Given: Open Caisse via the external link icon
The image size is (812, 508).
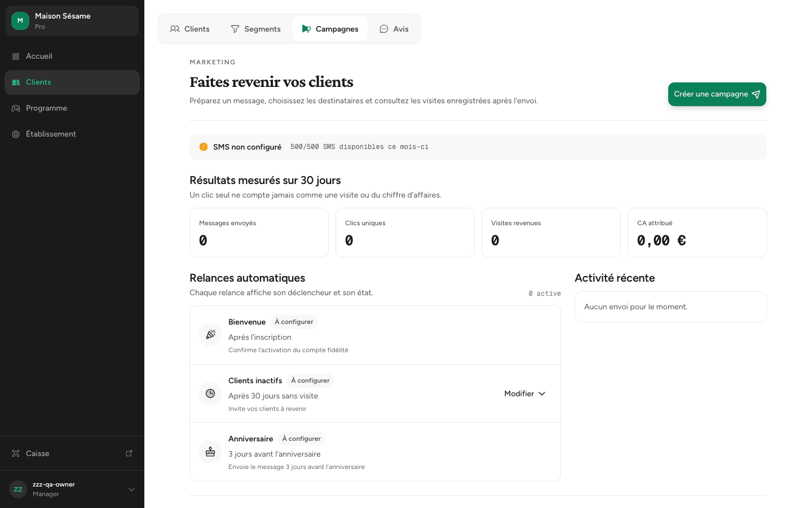Looking at the screenshot, I should click(x=129, y=453).
